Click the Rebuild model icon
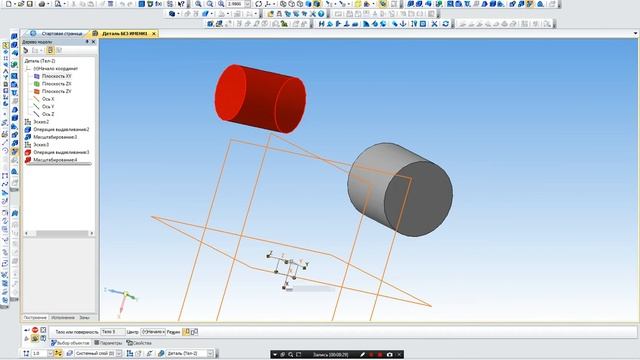 (445, 24)
